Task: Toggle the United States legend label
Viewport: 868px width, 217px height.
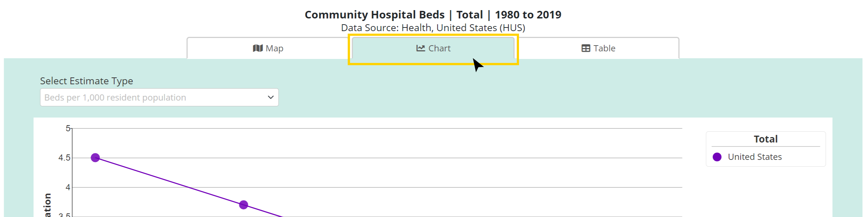Action: pos(755,157)
